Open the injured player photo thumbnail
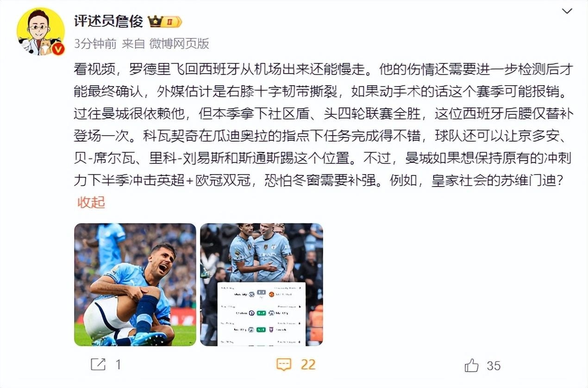Image resolution: width=588 pixels, height=388 pixels. (x=135, y=285)
